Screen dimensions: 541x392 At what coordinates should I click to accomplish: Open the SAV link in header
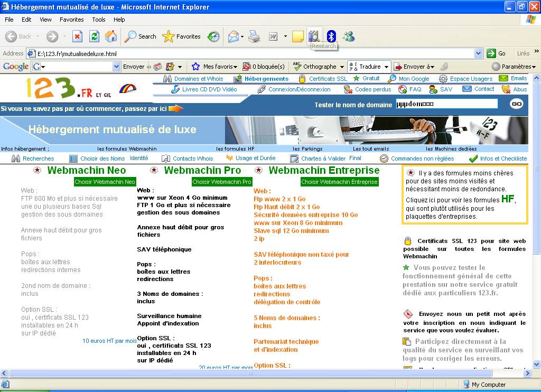click(446, 89)
